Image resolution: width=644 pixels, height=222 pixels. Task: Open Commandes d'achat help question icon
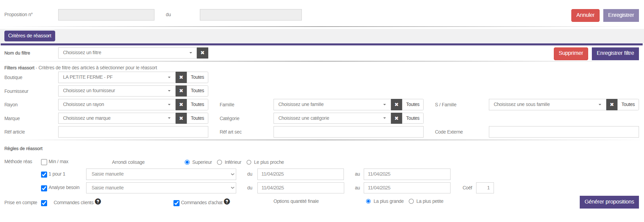(227, 201)
